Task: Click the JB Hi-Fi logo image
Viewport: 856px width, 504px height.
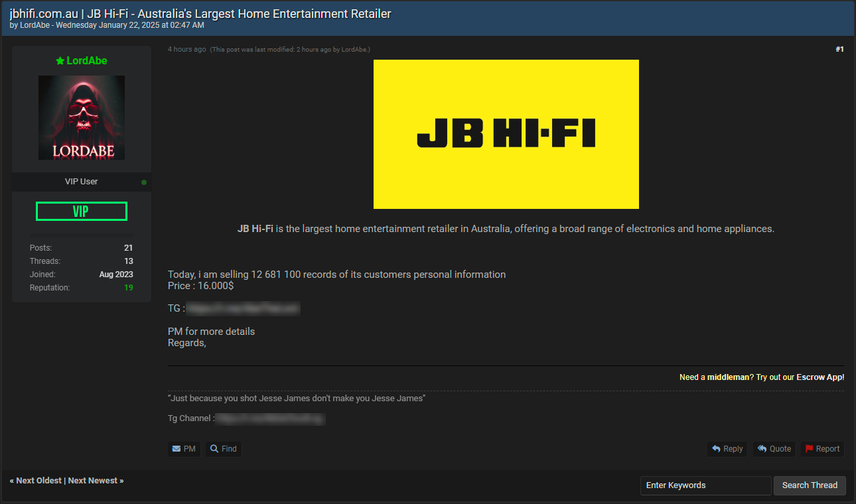Action: pyautogui.click(x=506, y=134)
